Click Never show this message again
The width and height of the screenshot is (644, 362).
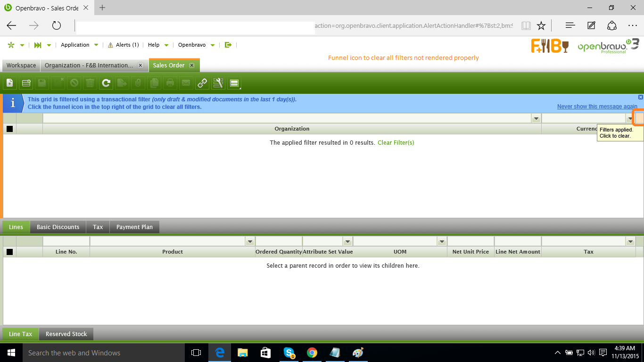597,107
